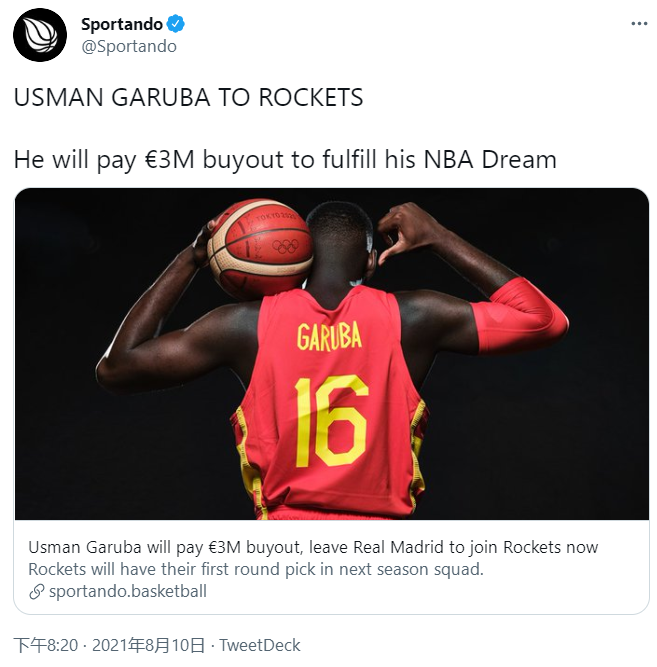The height and width of the screenshot is (667, 657).
Task: Open the sportando.basketball domain link
Action: point(128,591)
